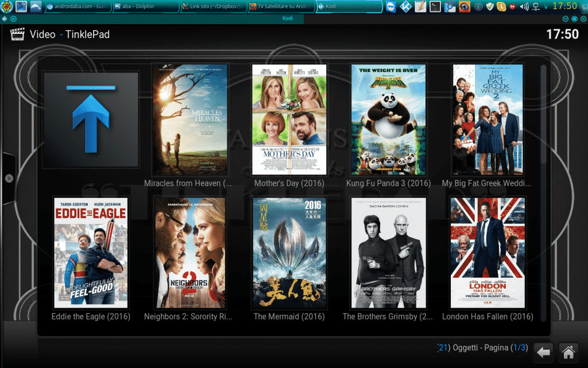Click the Home icon in Kodi footer
This screenshot has height=368, width=588.
click(568, 352)
